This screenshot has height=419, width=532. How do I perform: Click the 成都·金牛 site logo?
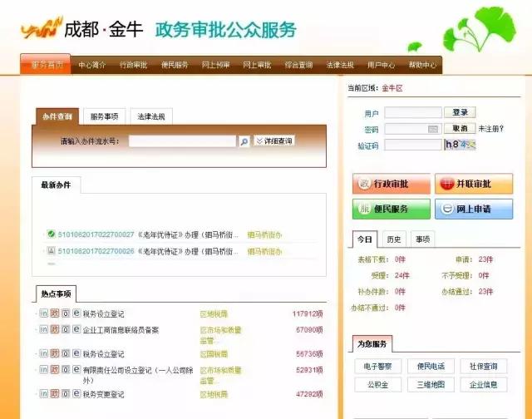(82, 28)
